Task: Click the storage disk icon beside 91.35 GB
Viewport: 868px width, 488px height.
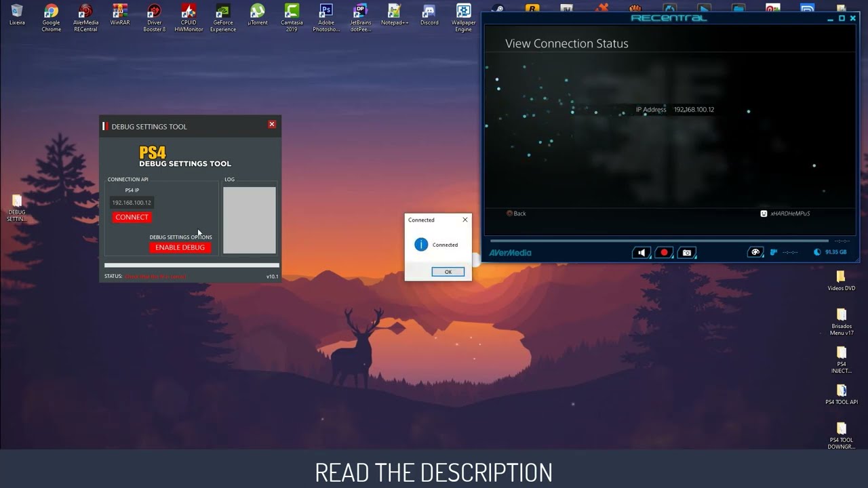Action: coord(816,252)
